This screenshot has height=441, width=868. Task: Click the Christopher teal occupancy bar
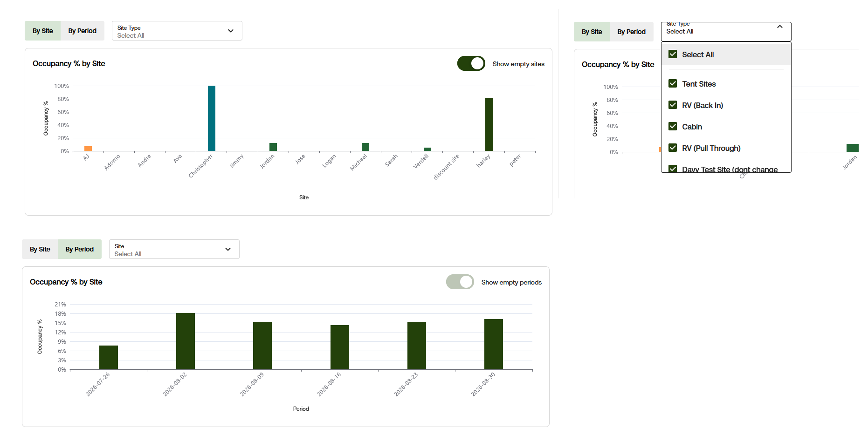click(212, 118)
